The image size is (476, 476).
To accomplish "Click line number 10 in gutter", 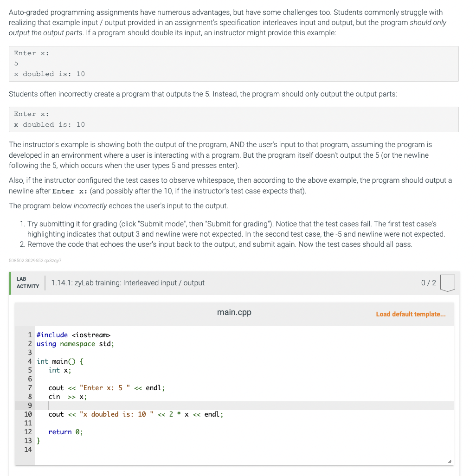I will pos(28,414).
